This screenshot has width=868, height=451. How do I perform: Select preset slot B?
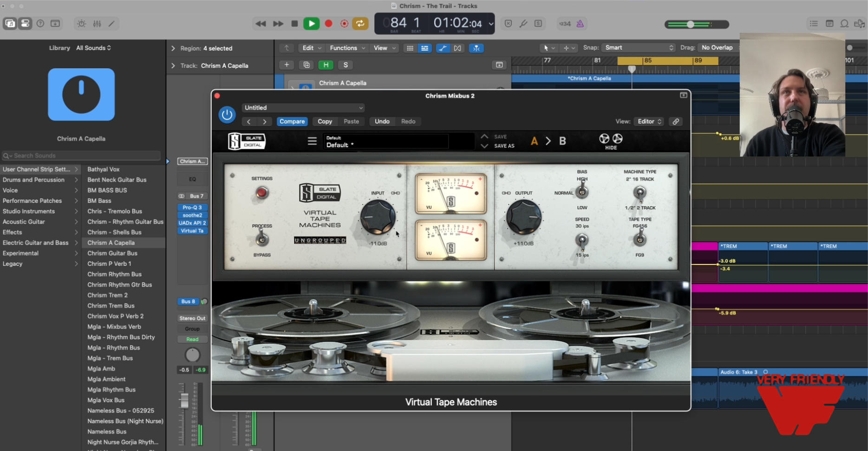562,141
